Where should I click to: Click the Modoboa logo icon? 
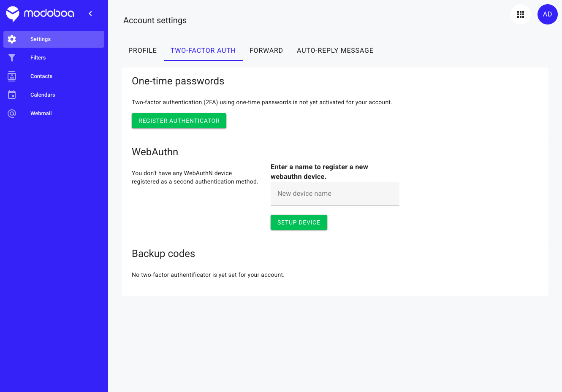coord(13,14)
